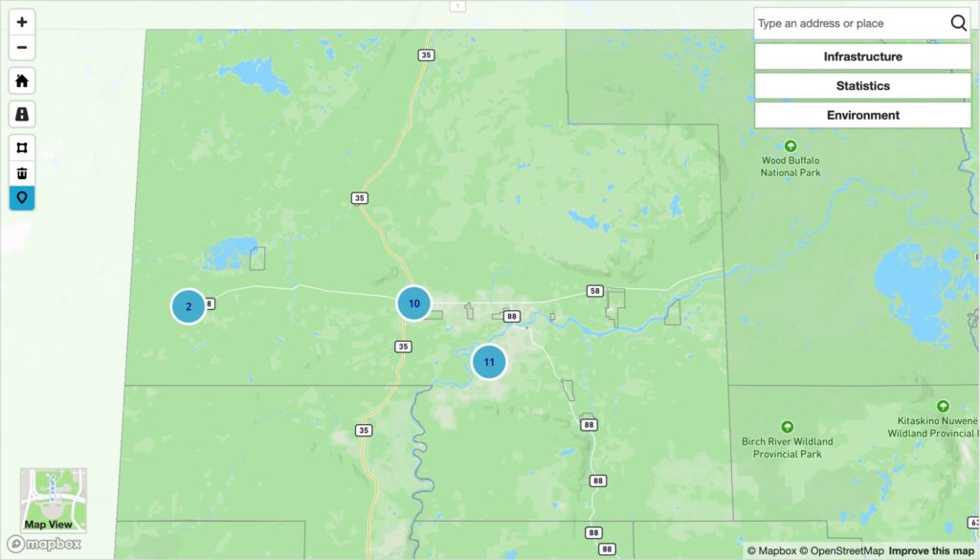Click the Mapbox logo
Screen dimensions: 980x560
click(44, 544)
